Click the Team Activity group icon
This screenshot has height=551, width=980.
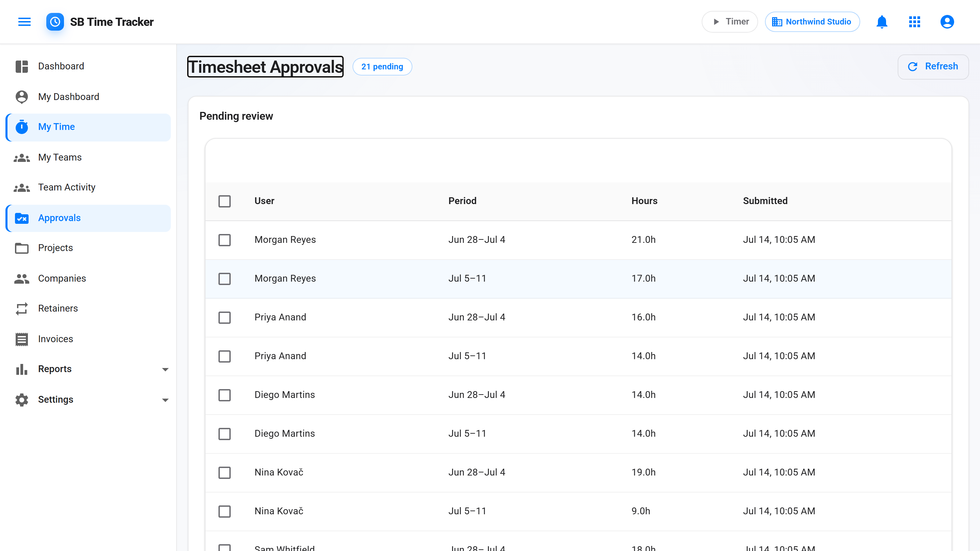pos(22,187)
